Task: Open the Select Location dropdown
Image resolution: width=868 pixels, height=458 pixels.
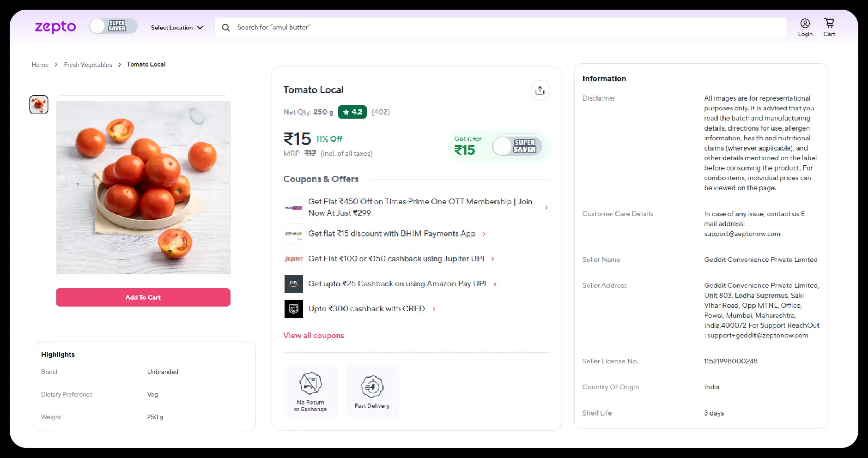Action: (x=177, y=28)
